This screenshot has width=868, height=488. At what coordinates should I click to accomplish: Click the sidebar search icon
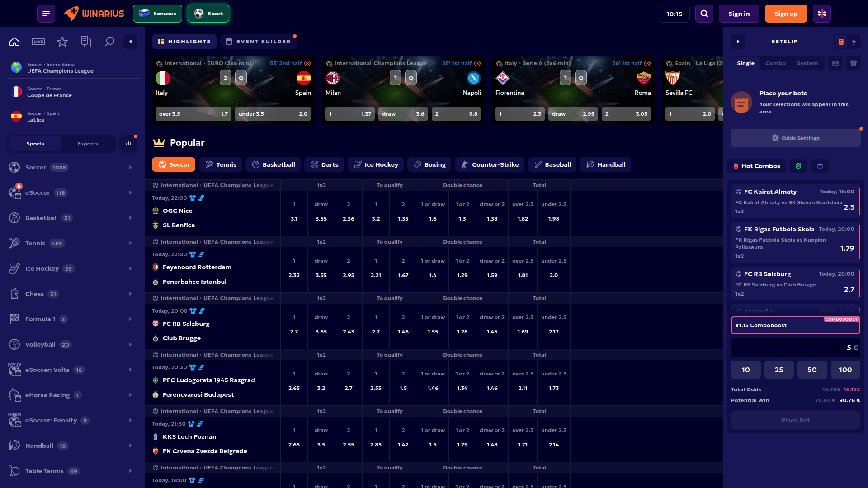[109, 41]
